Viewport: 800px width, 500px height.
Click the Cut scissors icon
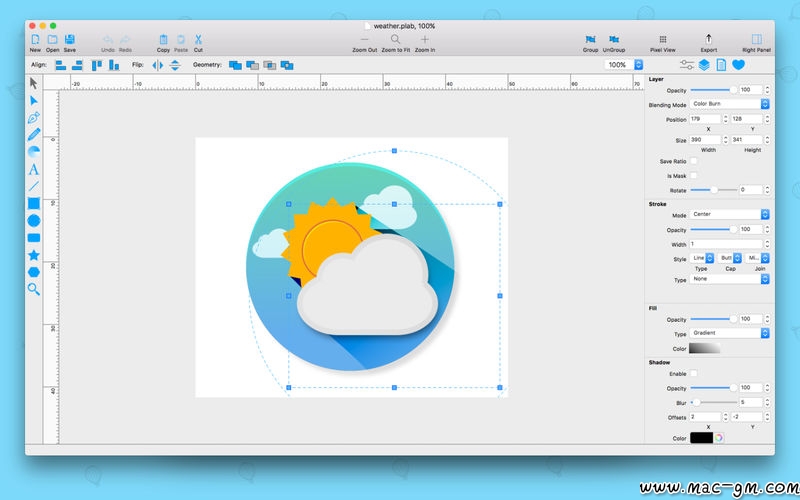point(198,40)
